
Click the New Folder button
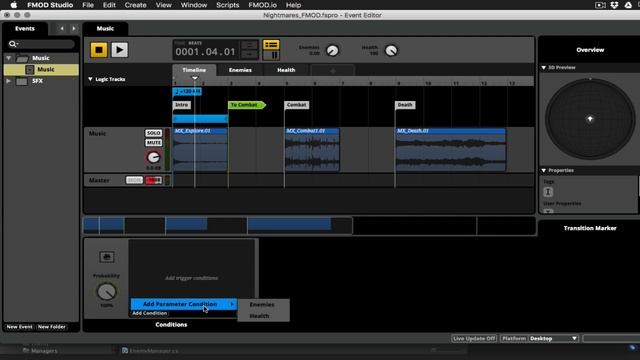(51, 327)
